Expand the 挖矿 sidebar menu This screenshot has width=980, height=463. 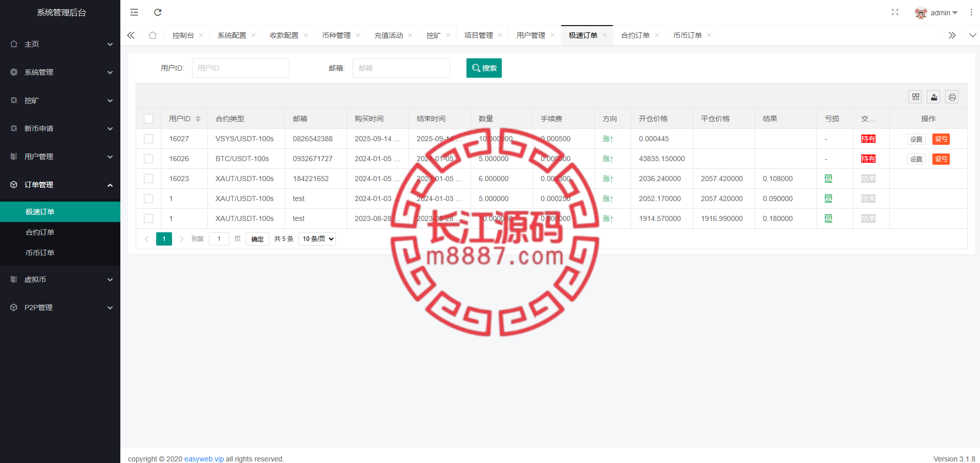pos(60,100)
